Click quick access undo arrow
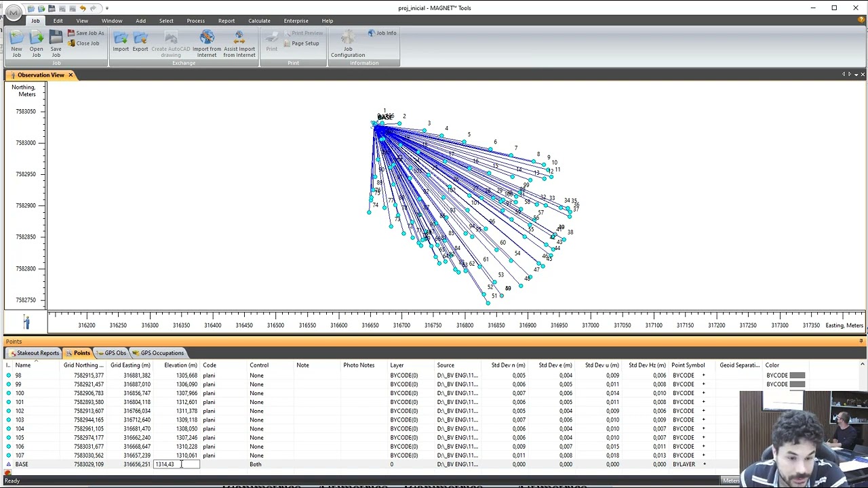This screenshot has height=488, width=868. tap(83, 8)
